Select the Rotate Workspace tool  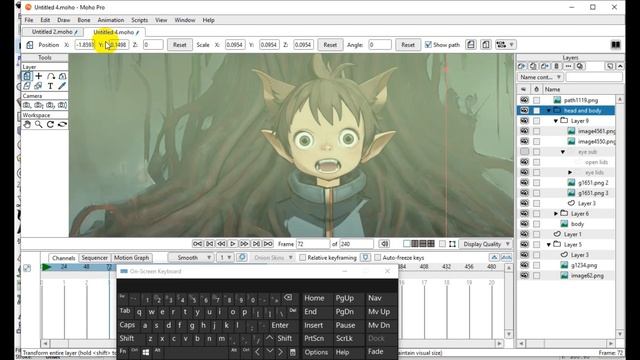coord(51,124)
